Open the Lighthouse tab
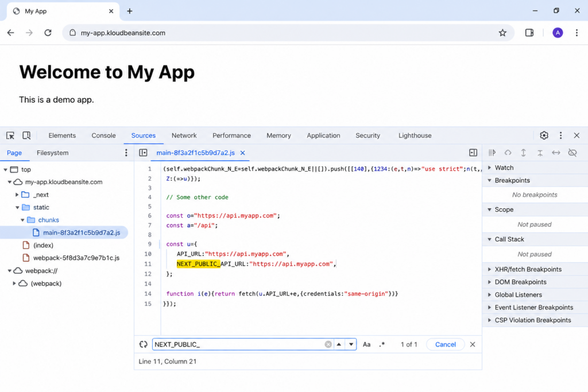The width and height of the screenshot is (588, 392). [x=415, y=135]
